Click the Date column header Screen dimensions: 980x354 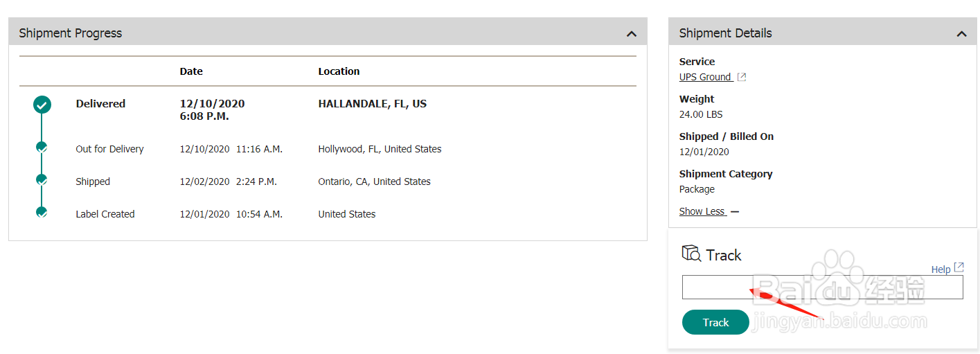pyautogui.click(x=191, y=71)
